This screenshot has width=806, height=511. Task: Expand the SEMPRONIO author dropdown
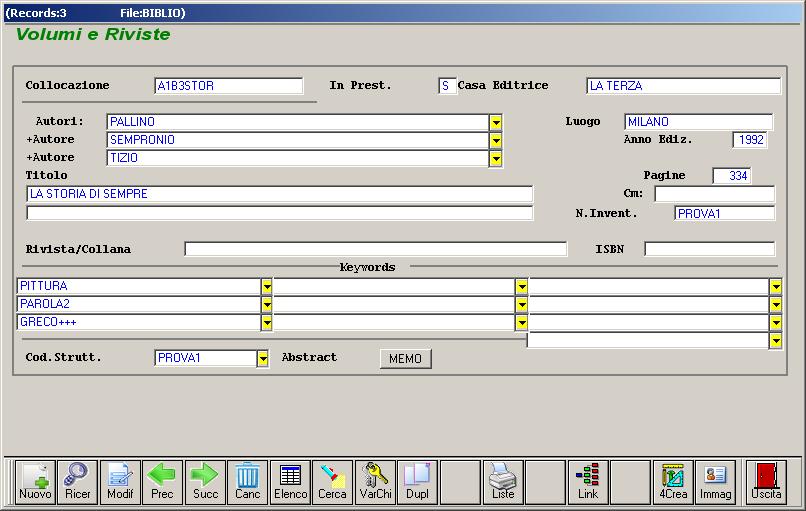496,140
